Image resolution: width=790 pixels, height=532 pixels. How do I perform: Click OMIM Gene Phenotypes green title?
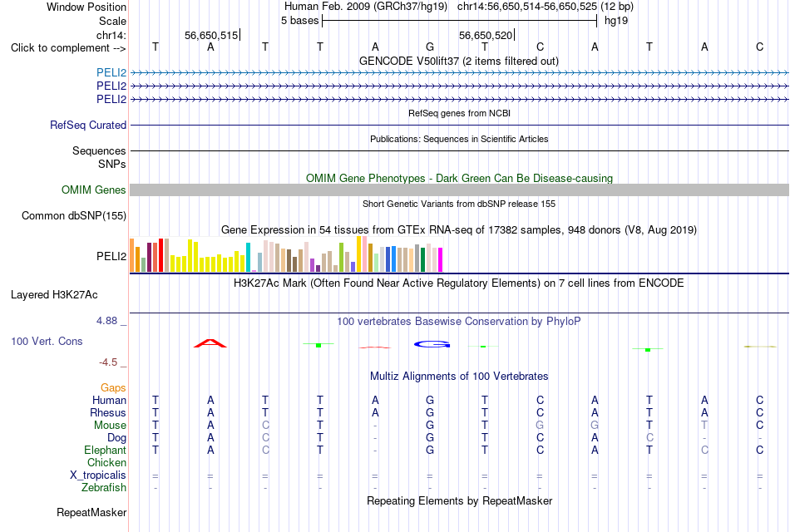pos(460,179)
